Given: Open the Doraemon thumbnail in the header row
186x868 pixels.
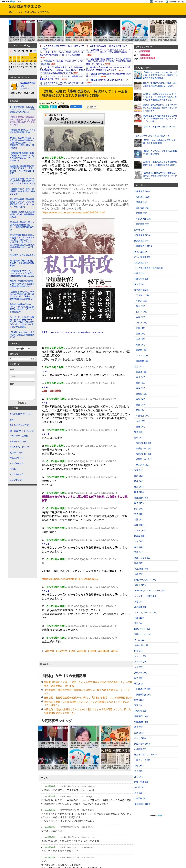Looking at the screenshot, I should [135, 30].
